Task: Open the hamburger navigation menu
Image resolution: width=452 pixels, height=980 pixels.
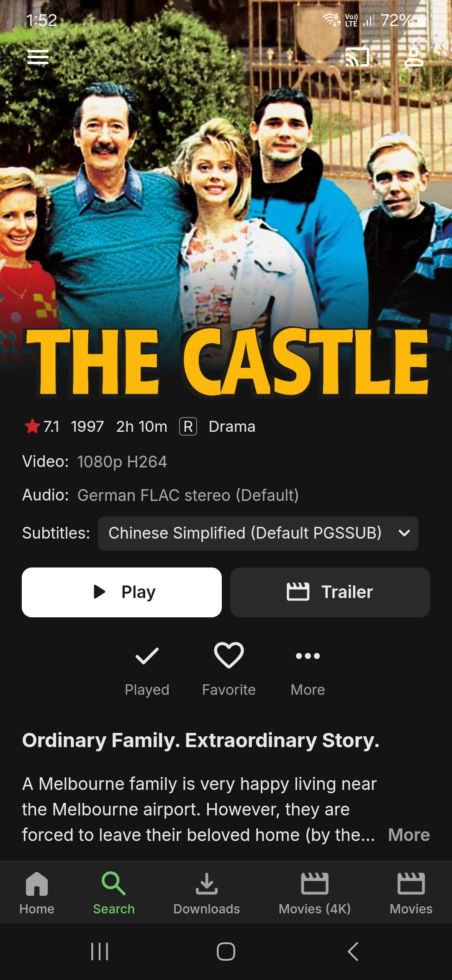Action: (38, 57)
